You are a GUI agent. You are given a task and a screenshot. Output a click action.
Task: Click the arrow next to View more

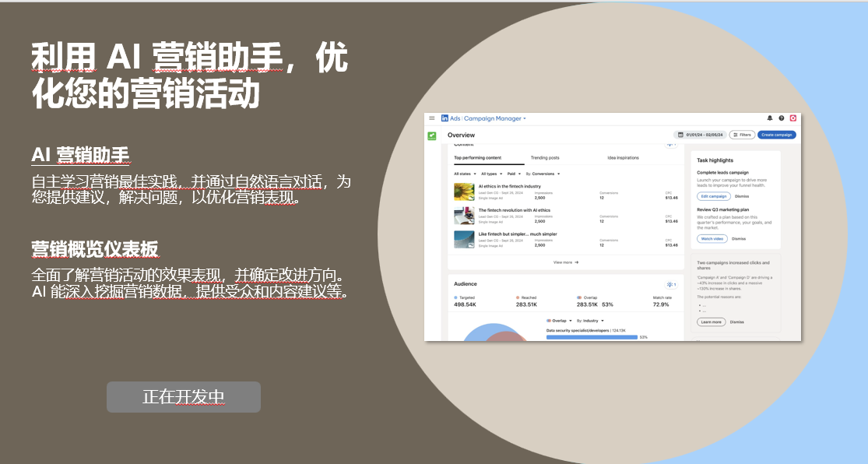tap(576, 262)
